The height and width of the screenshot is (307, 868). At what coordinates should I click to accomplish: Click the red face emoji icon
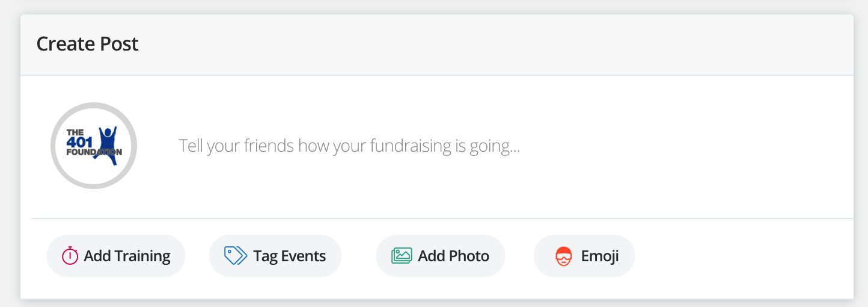(x=563, y=256)
